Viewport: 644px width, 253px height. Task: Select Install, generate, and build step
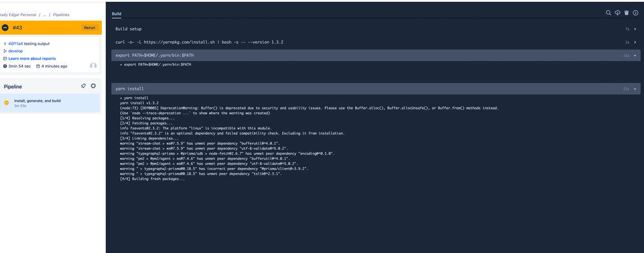pos(50,103)
